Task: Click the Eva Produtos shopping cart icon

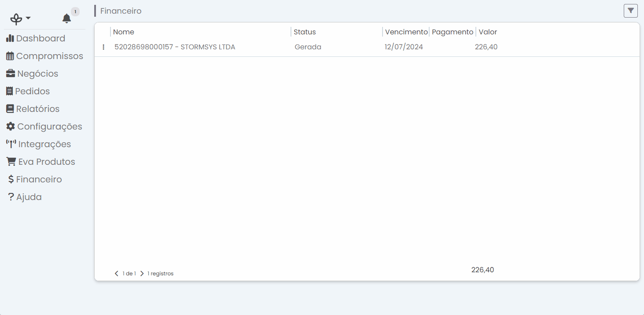Action: click(x=10, y=161)
